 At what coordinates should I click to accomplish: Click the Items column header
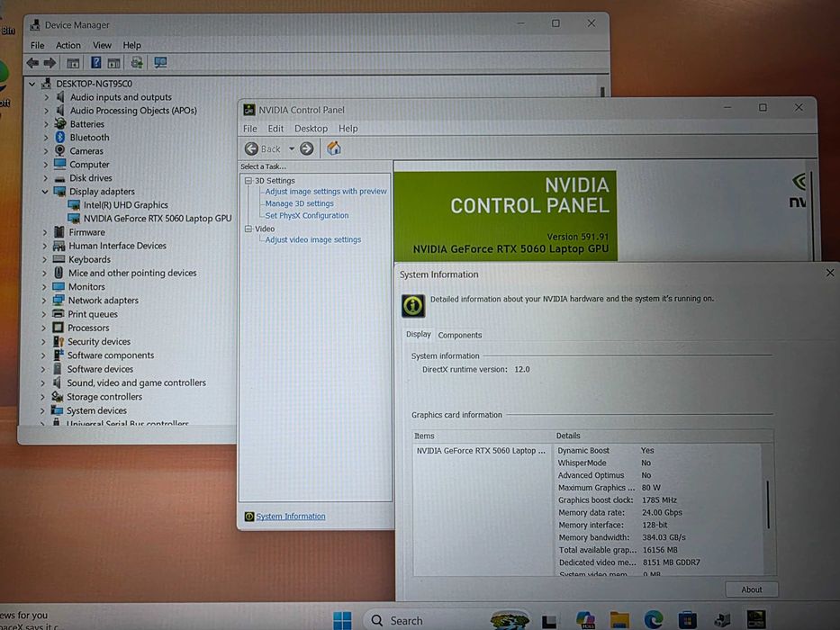click(x=483, y=436)
